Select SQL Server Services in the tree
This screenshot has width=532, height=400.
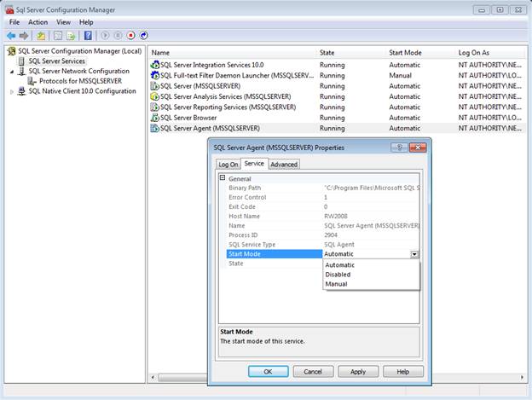(x=56, y=61)
